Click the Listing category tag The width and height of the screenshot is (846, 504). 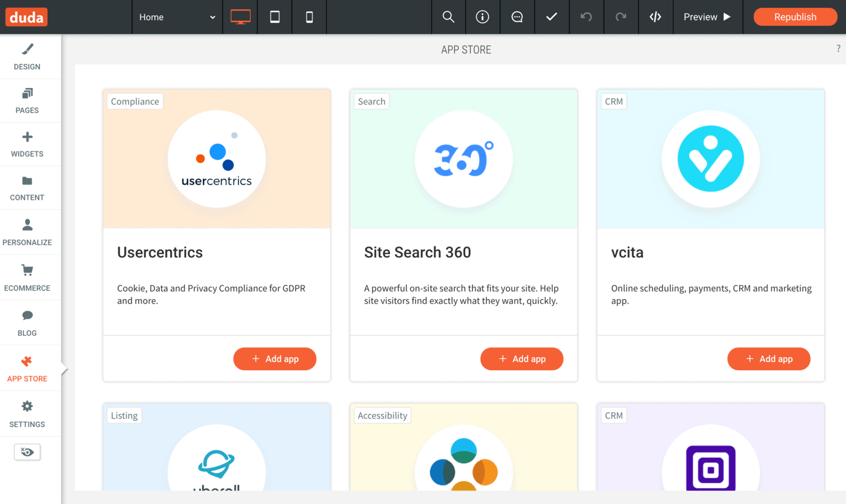pos(124,416)
